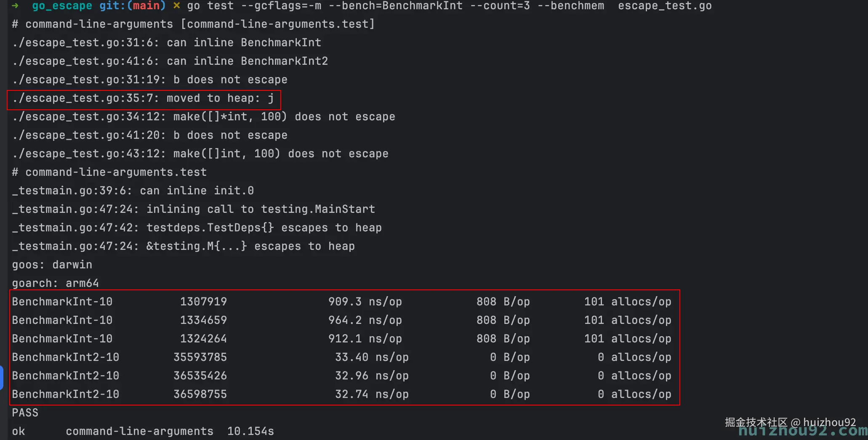
Task: Click the --benchmem flag in the command
Action: tap(570, 6)
